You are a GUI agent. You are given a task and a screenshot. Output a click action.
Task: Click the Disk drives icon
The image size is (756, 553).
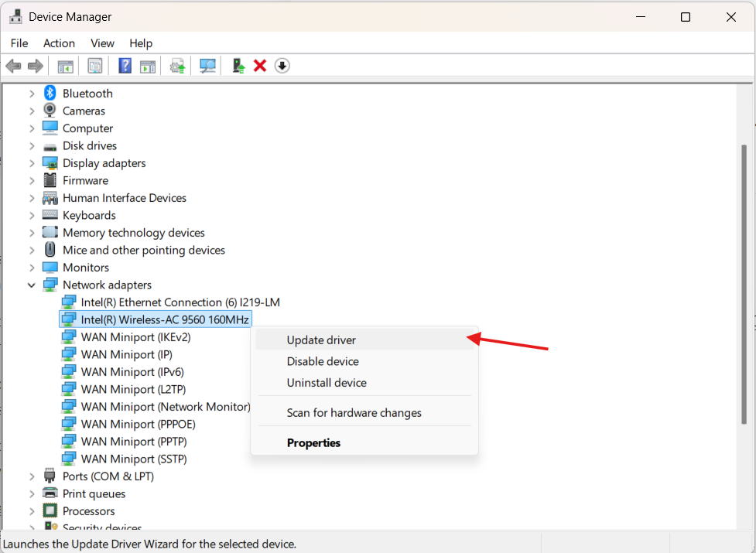click(50, 146)
